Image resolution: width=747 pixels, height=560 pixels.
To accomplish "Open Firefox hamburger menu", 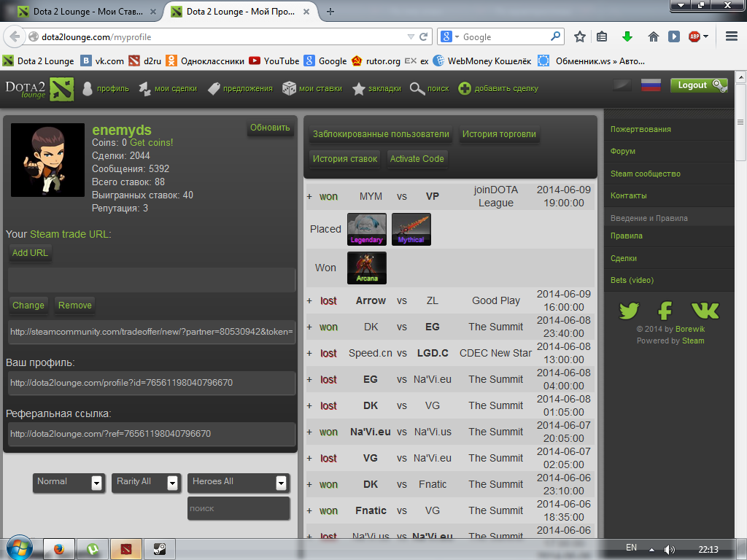I will (x=731, y=36).
